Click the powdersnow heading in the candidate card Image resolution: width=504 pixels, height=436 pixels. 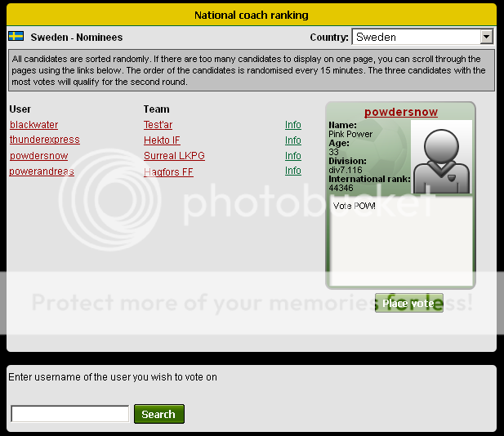coord(400,112)
